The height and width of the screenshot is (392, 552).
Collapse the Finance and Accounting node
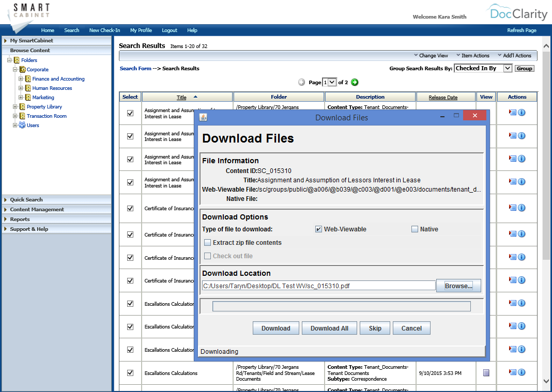click(20, 79)
